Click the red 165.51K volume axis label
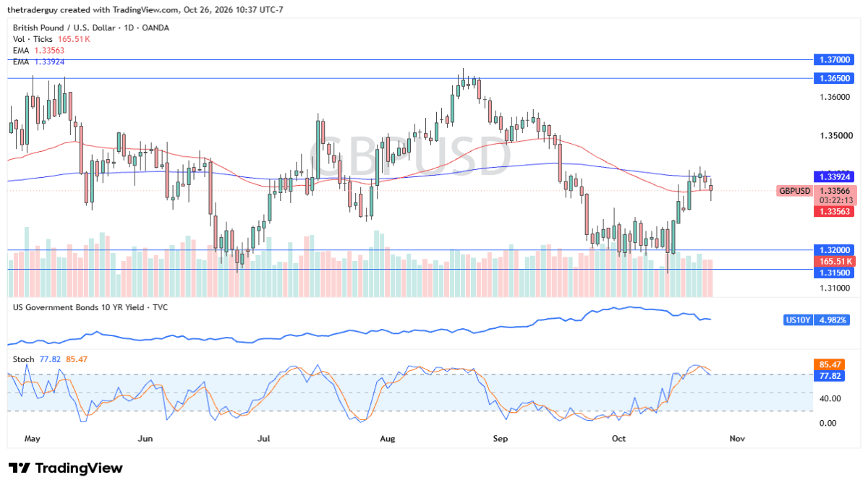Image resolution: width=868 pixels, height=488 pixels. click(834, 261)
